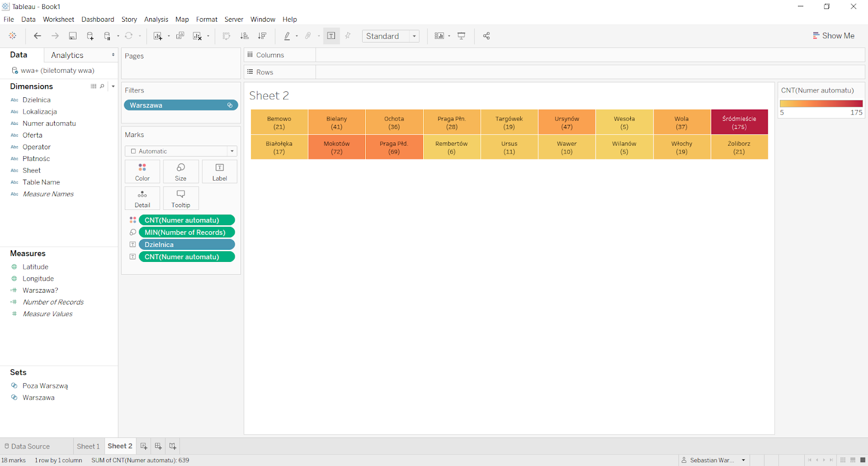Click the New Data Source icon

(x=90, y=36)
